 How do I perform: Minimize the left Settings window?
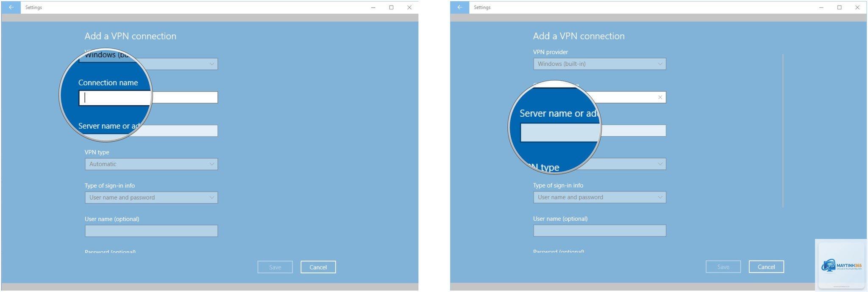tap(373, 7)
